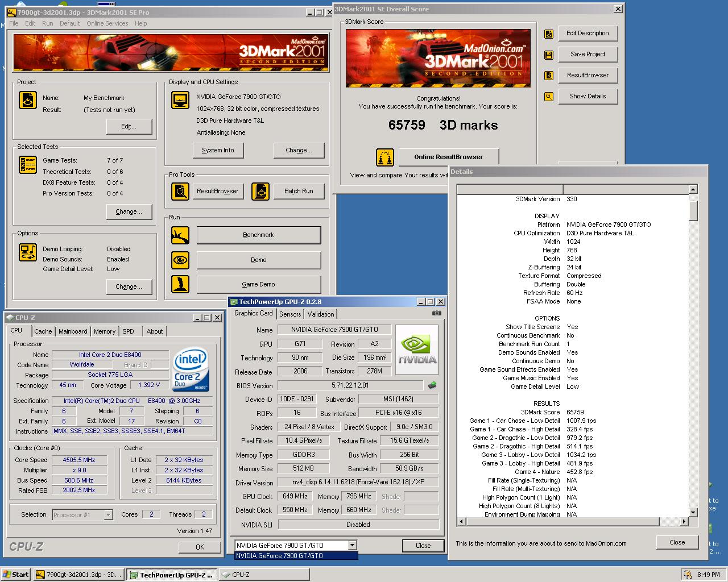728x582 pixels.
Task: Start the Benchmark run
Action: click(259, 235)
